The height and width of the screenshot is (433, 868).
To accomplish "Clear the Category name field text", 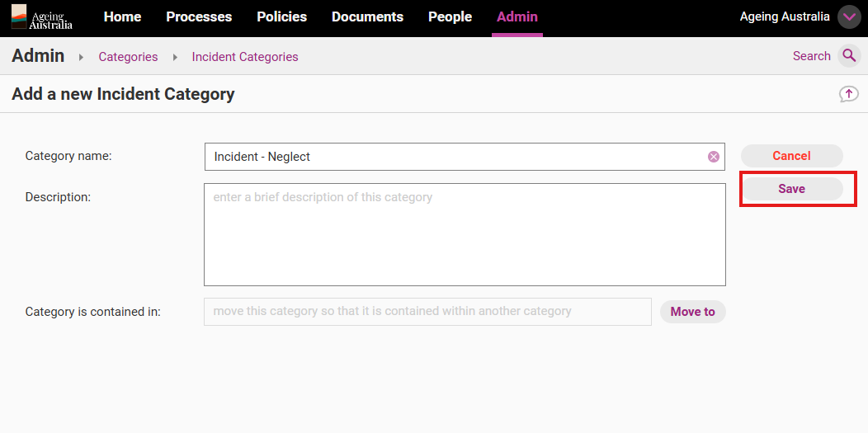I will [x=713, y=157].
